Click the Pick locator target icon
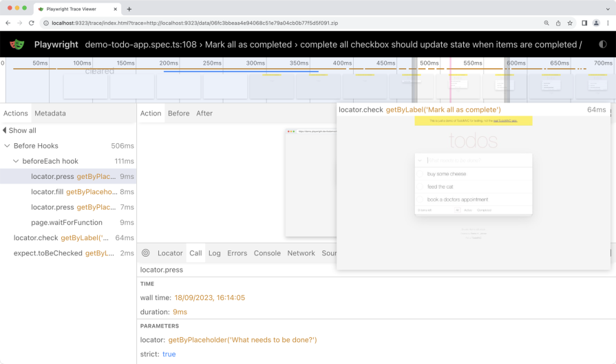 pyautogui.click(x=146, y=253)
